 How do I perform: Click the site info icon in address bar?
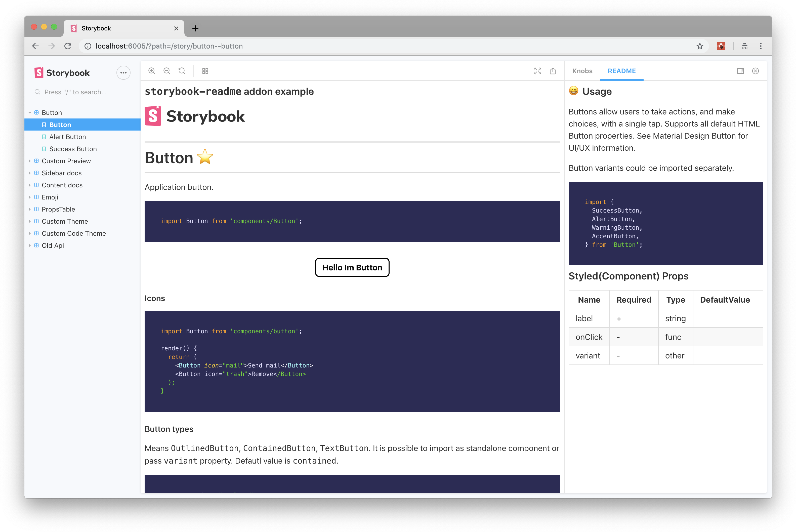coord(88,46)
